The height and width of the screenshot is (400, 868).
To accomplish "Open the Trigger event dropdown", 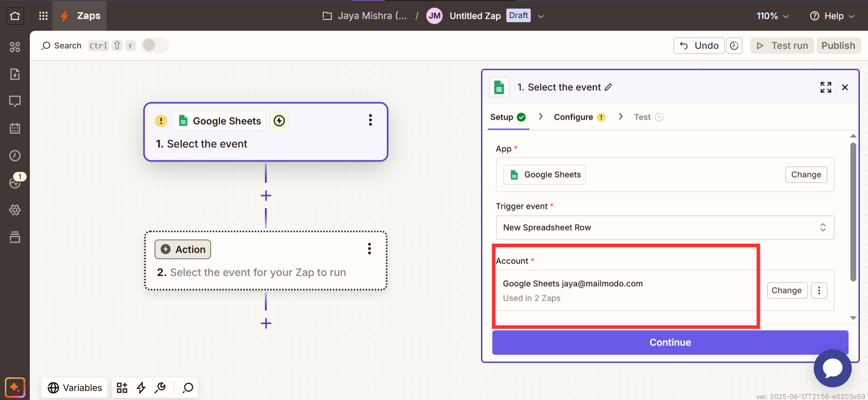I will click(x=665, y=227).
